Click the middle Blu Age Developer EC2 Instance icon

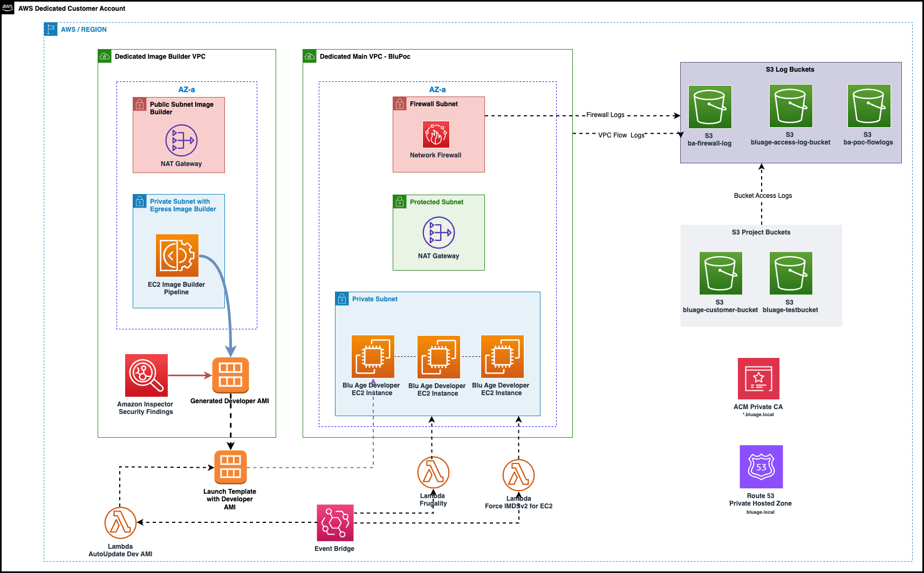(x=438, y=356)
